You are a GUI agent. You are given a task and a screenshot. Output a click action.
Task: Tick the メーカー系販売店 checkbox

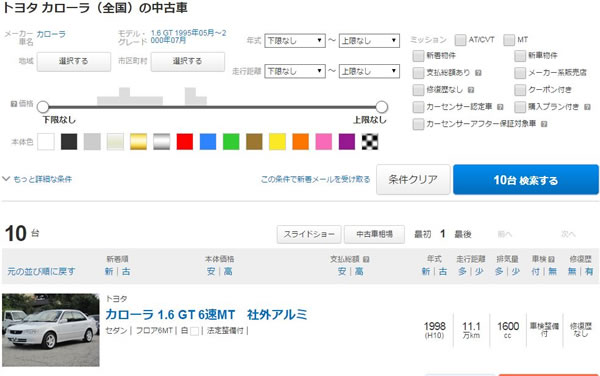tap(520, 73)
